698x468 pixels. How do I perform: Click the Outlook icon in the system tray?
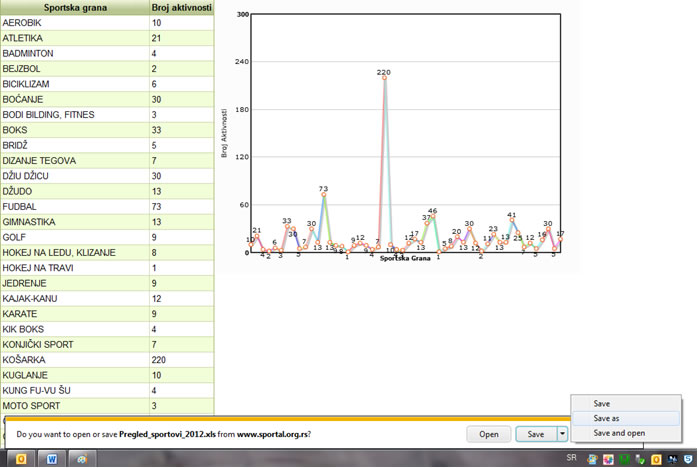(x=656, y=459)
